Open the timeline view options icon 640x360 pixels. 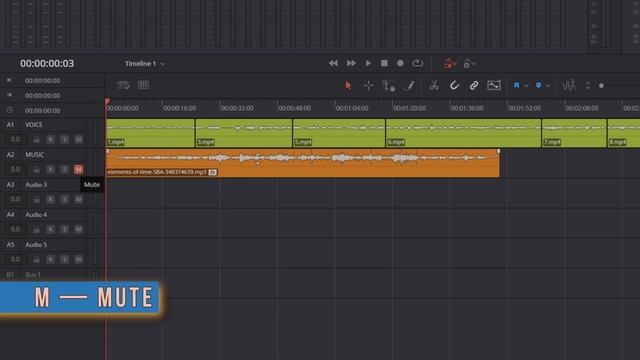(123, 85)
